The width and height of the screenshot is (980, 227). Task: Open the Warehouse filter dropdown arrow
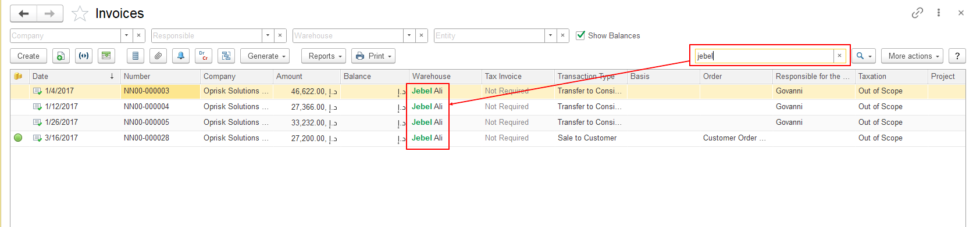click(x=409, y=35)
